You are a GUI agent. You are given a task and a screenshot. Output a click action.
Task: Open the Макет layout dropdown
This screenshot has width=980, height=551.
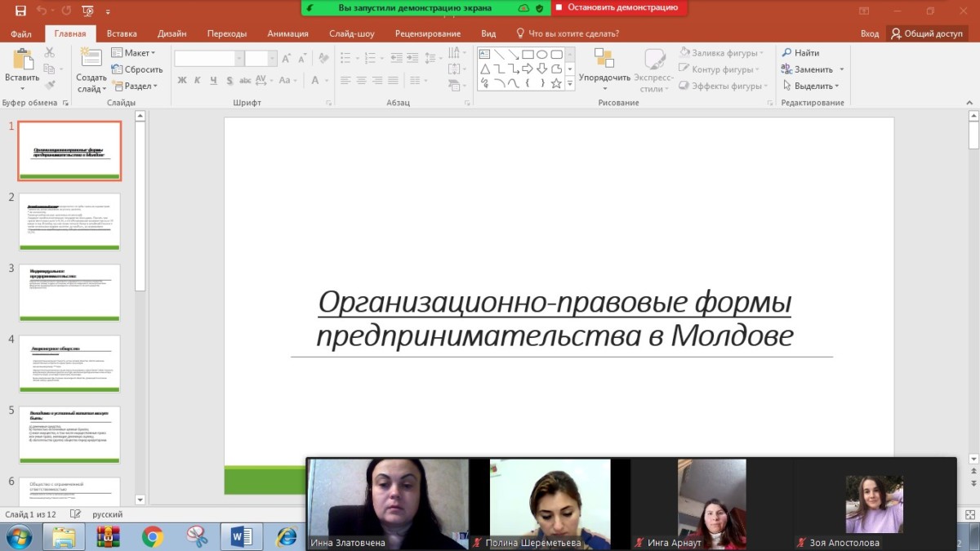(x=133, y=53)
